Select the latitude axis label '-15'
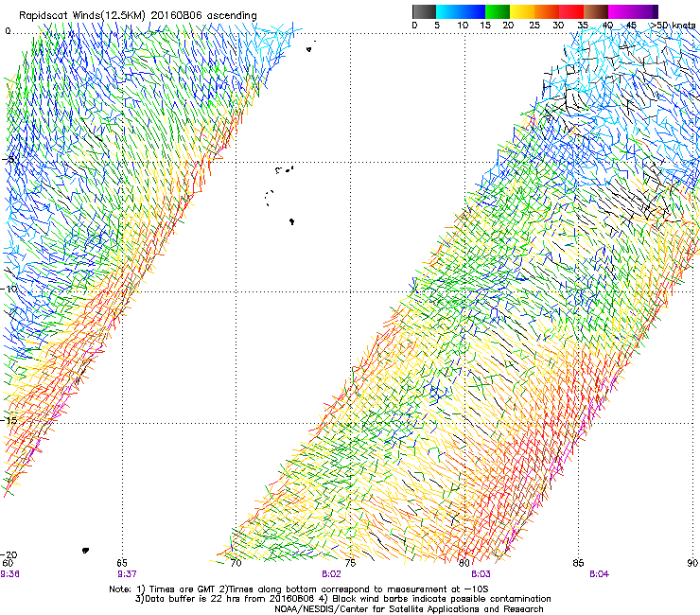 [9, 420]
